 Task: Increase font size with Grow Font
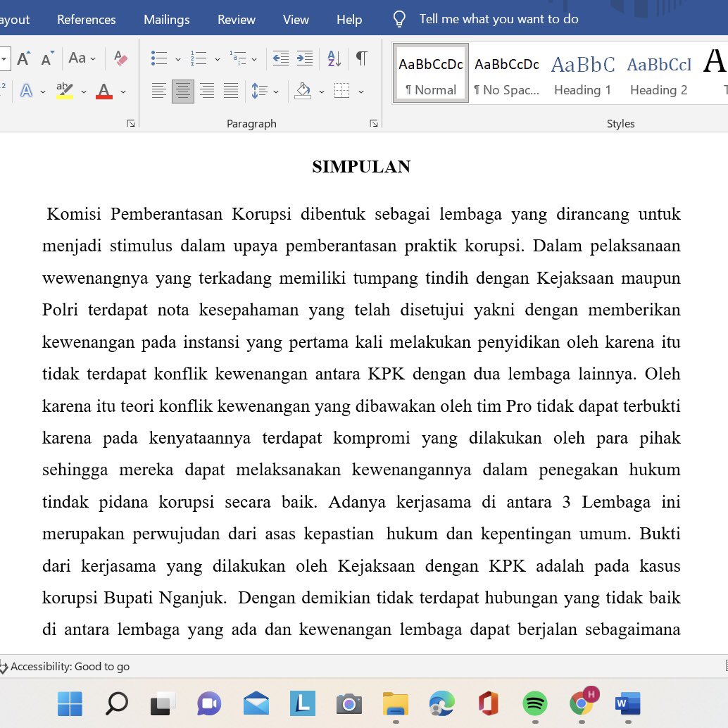pos(24,58)
